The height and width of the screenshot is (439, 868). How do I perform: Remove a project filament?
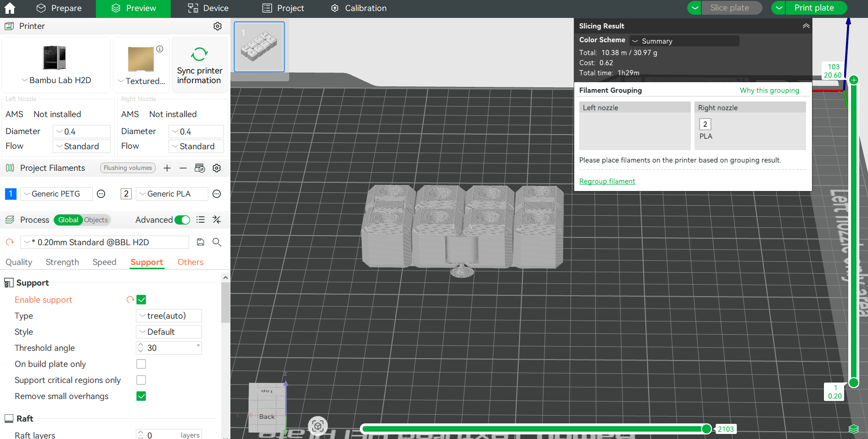click(x=183, y=168)
